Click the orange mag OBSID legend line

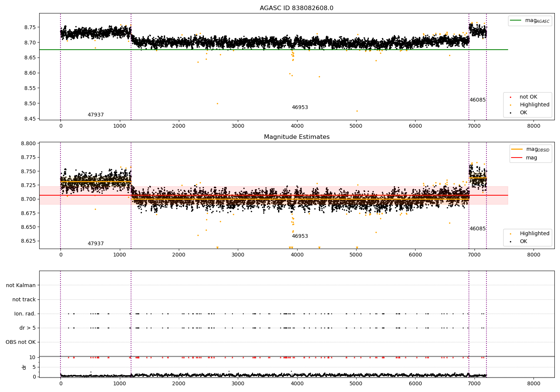[517, 149]
